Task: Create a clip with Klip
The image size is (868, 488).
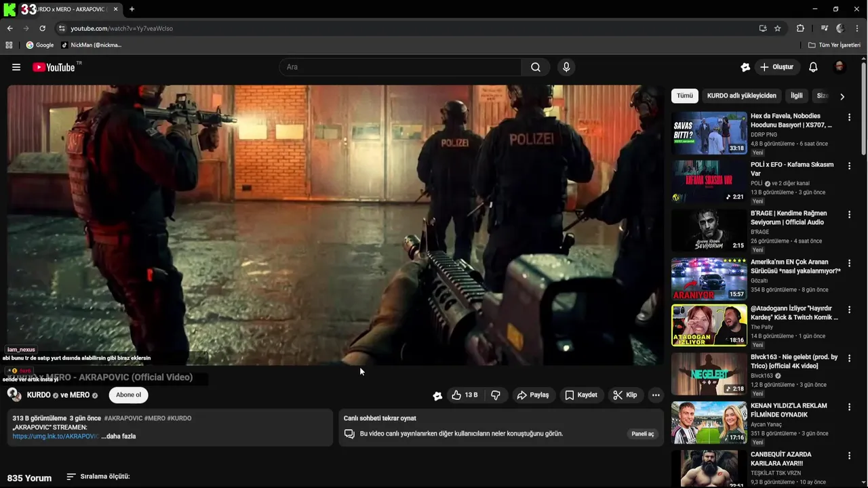Action: coord(625,395)
